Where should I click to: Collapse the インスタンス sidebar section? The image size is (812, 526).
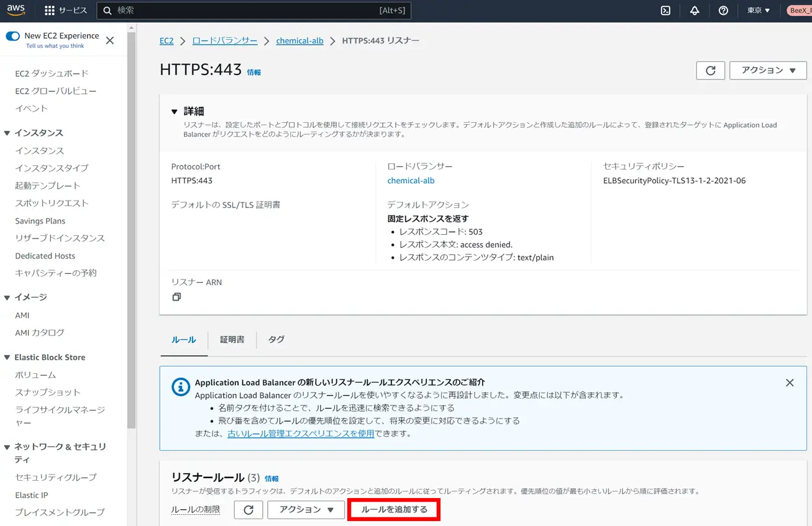(7, 133)
